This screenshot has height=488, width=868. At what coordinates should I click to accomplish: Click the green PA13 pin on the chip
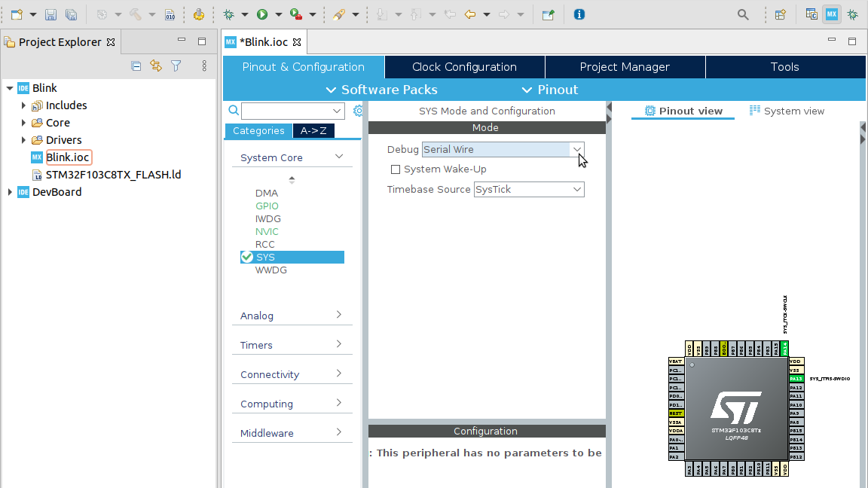tap(796, 379)
